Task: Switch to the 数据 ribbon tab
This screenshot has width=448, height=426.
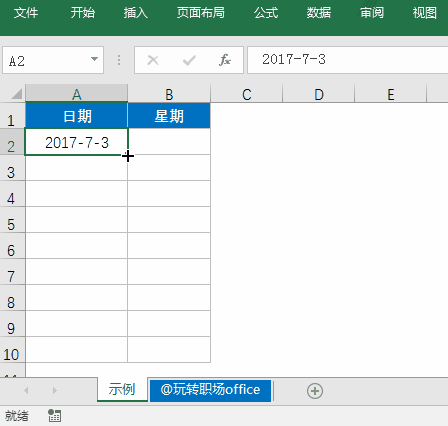Action: 319,13
